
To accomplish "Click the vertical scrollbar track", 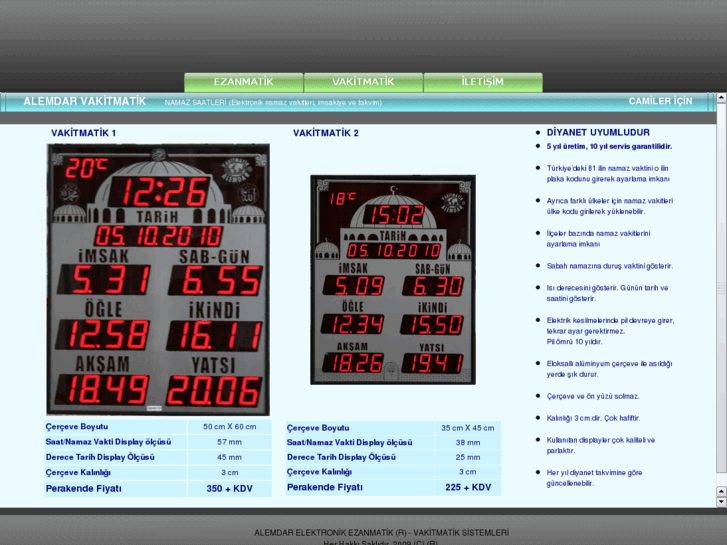I will click(721, 300).
